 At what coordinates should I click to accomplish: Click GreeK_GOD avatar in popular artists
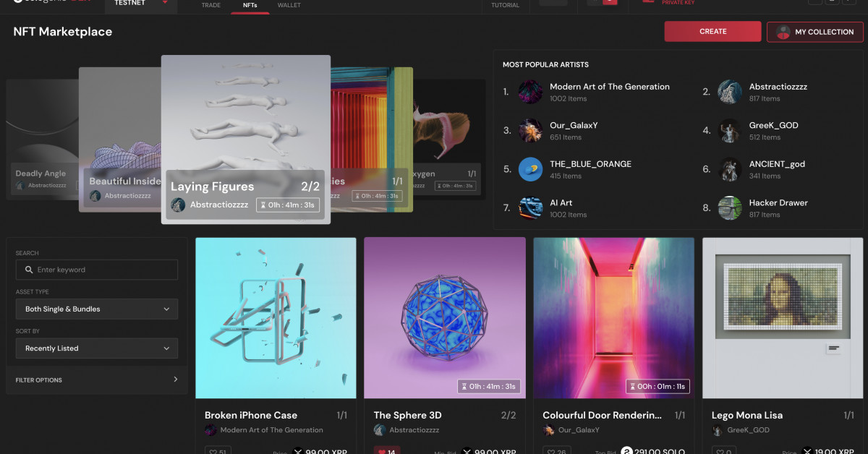point(730,131)
